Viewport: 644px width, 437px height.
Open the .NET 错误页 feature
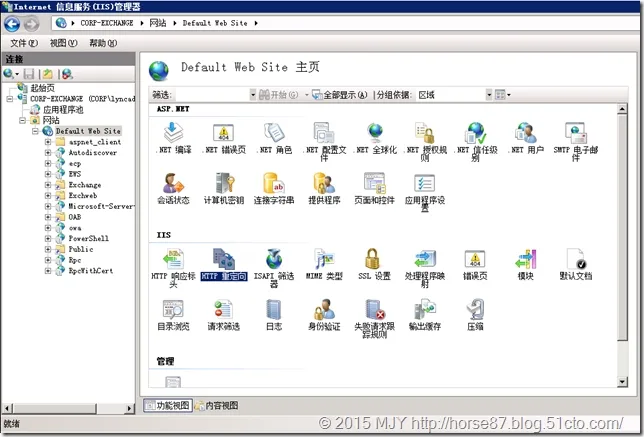(x=223, y=138)
